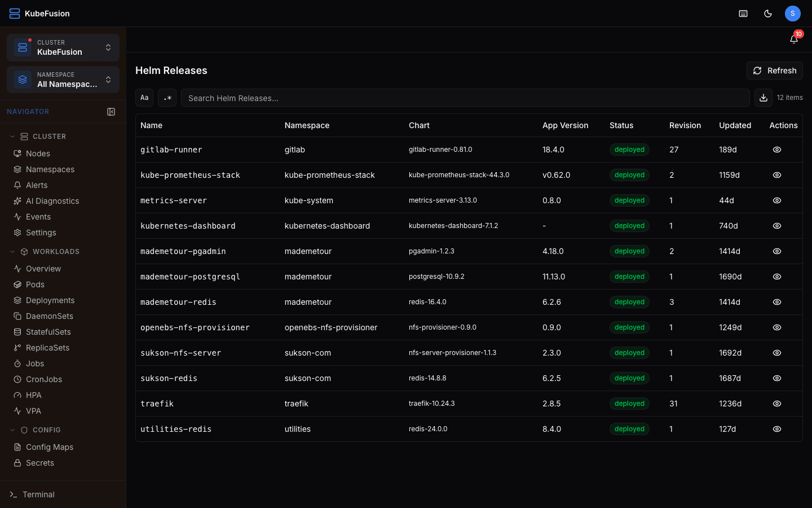This screenshot has width=812, height=508.
Task: Open the notifications bell with 10 alerts
Action: click(794, 38)
